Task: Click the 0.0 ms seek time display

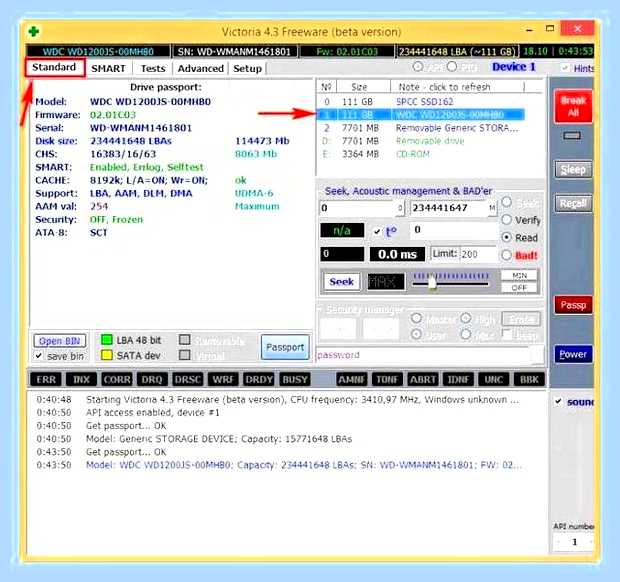Action: [397, 254]
